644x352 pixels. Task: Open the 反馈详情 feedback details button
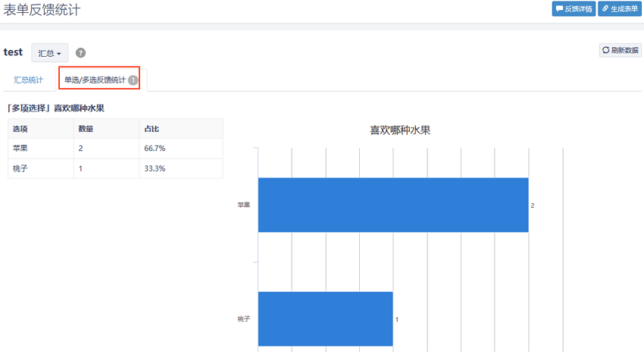click(x=574, y=8)
